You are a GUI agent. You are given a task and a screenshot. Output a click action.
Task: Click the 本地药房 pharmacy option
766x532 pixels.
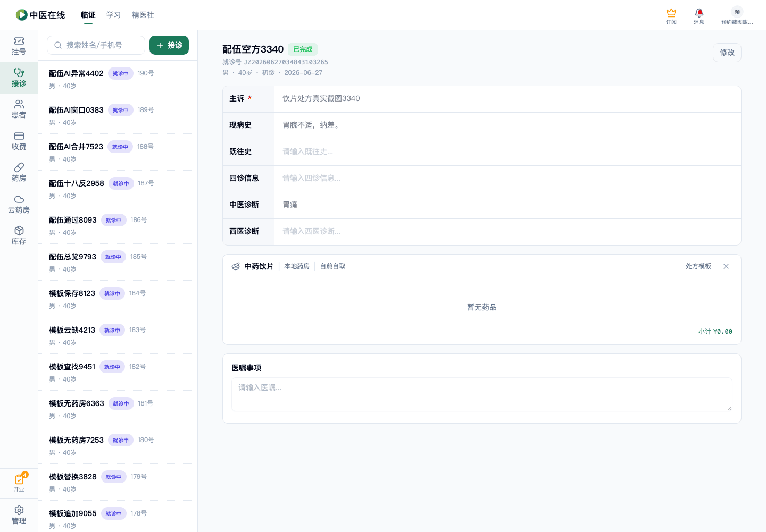pyautogui.click(x=297, y=266)
